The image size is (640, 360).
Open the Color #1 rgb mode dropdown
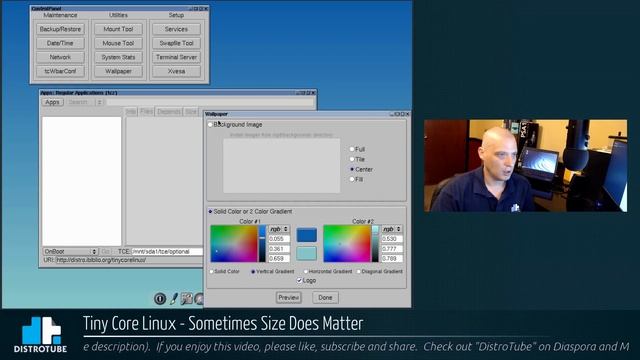pyautogui.click(x=279, y=229)
